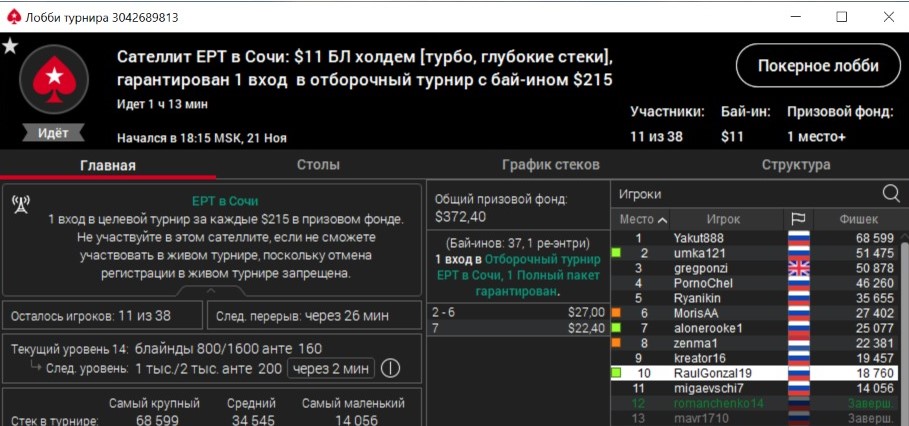Sort players by Фишек column header
909x426 pixels.
(x=858, y=220)
